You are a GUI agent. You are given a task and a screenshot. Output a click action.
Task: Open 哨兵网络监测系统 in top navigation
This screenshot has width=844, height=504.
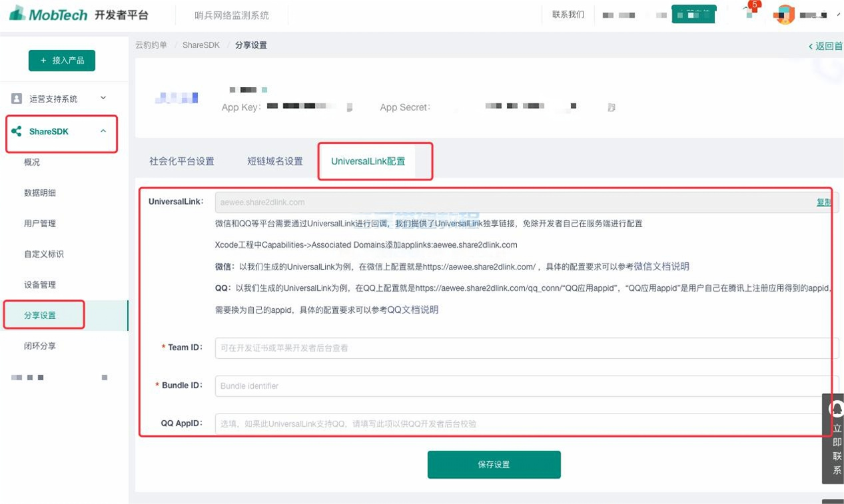pyautogui.click(x=232, y=15)
